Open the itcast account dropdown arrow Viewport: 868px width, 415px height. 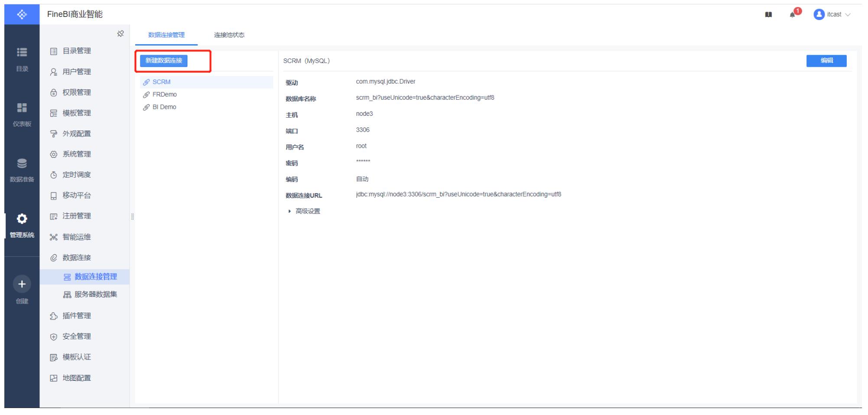(x=848, y=14)
